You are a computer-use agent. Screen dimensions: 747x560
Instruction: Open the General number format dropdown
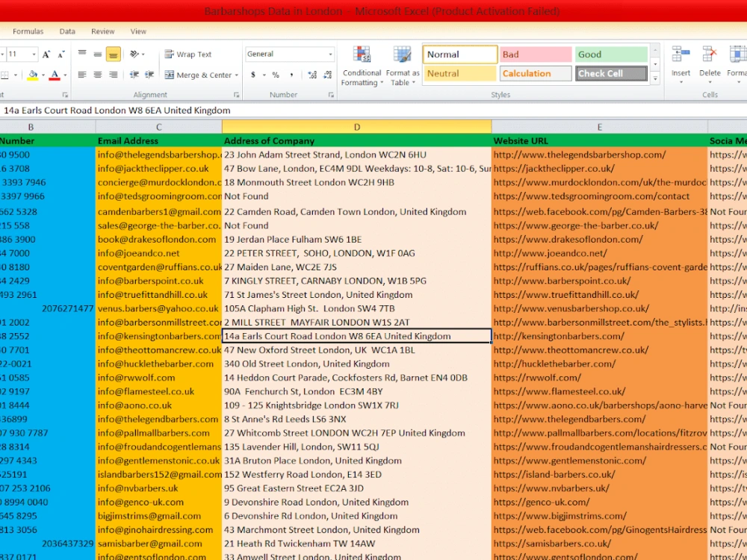pyautogui.click(x=330, y=55)
